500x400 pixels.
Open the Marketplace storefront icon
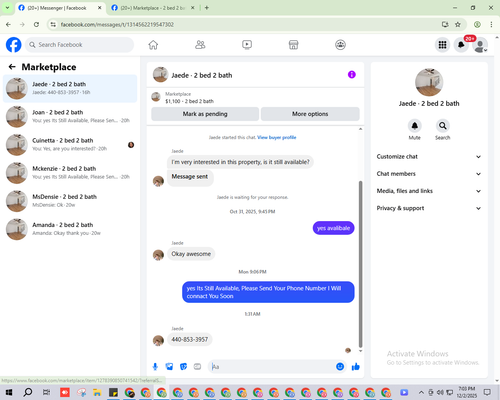pyautogui.click(x=293, y=45)
